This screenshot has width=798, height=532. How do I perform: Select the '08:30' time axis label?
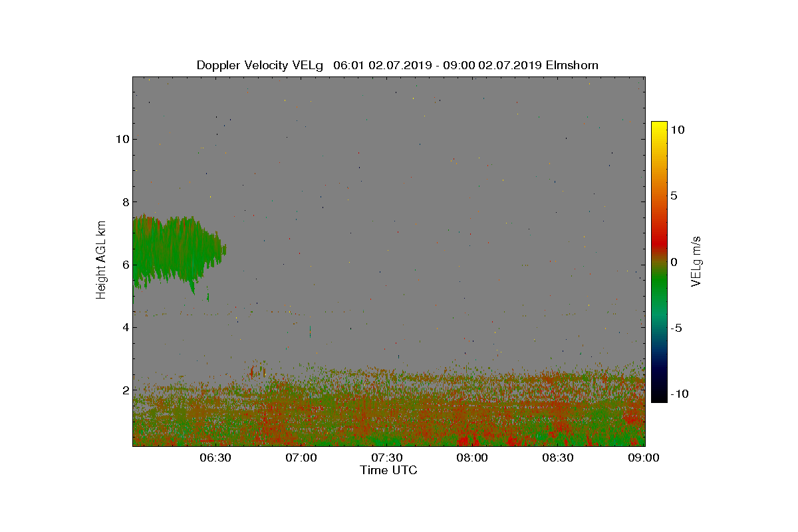coord(558,458)
